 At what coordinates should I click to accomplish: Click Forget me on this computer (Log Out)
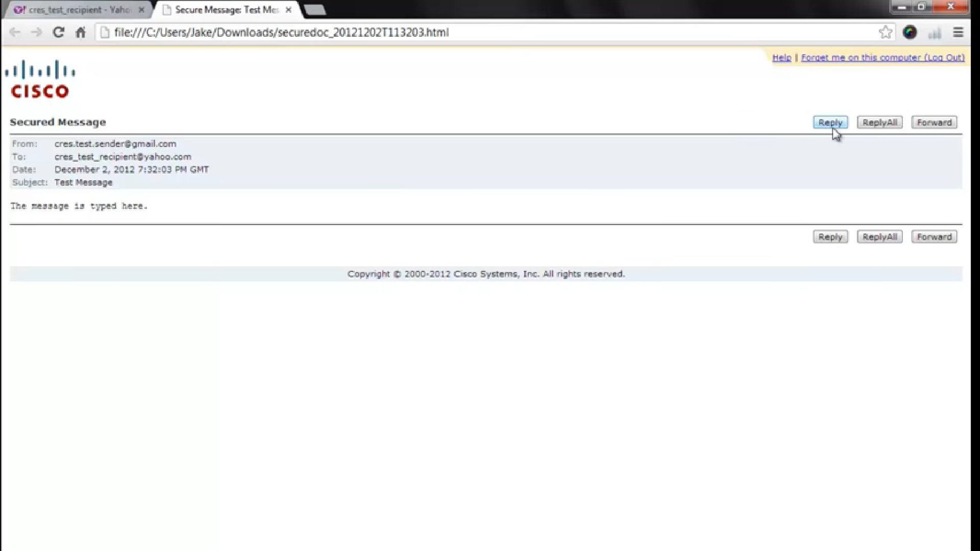(883, 58)
